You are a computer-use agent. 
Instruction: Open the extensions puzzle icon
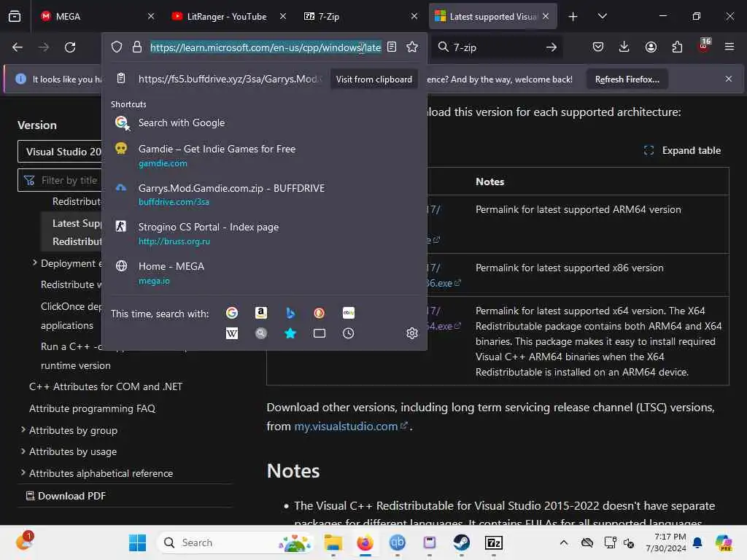click(x=677, y=47)
